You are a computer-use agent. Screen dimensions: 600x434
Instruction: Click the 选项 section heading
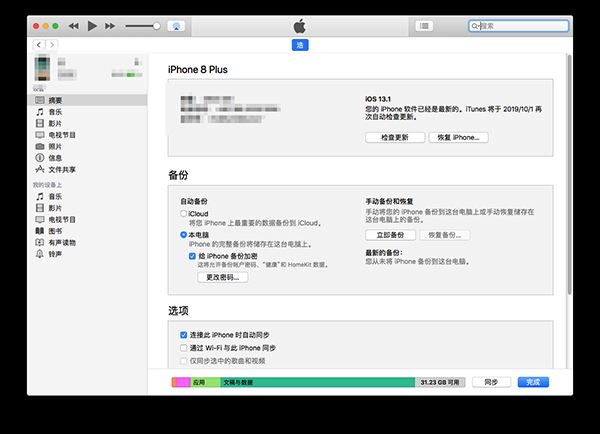point(178,310)
